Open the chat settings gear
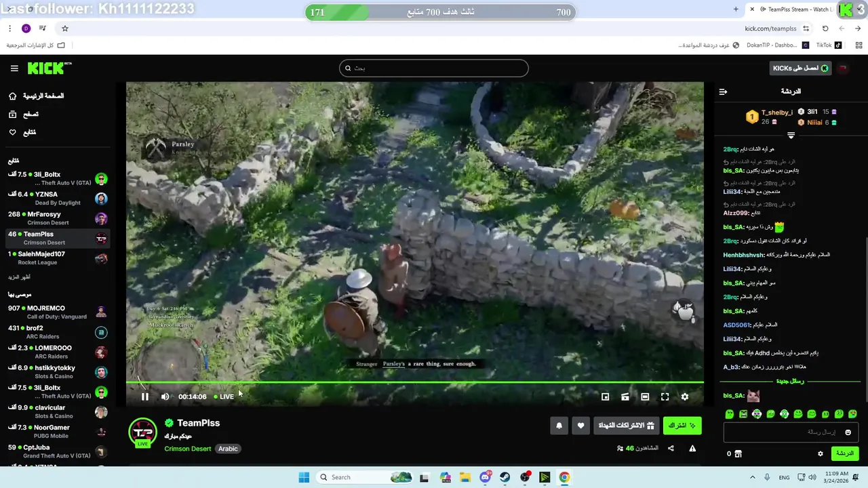The height and width of the screenshot is (488, 868). [820, 453]
